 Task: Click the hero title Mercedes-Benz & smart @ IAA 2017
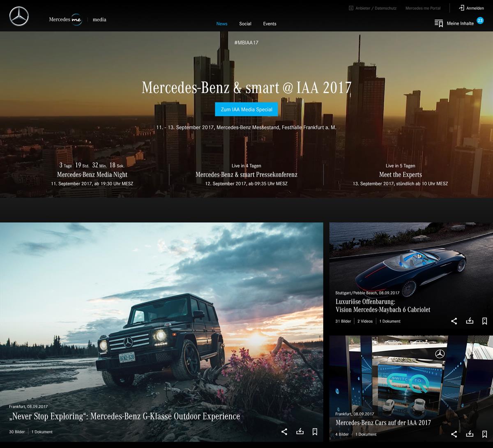246,87
